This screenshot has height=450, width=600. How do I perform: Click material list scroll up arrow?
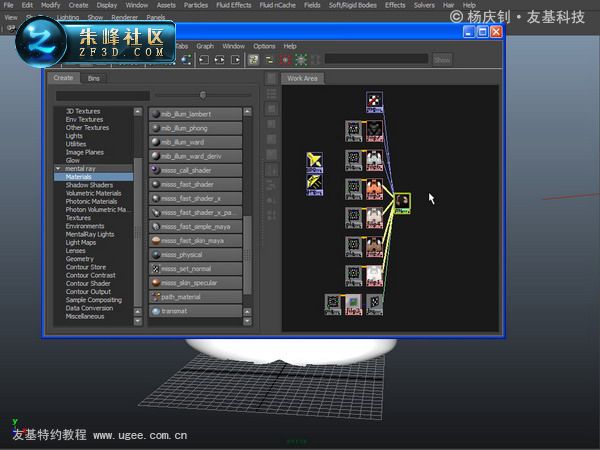click(x=248, y=112)
